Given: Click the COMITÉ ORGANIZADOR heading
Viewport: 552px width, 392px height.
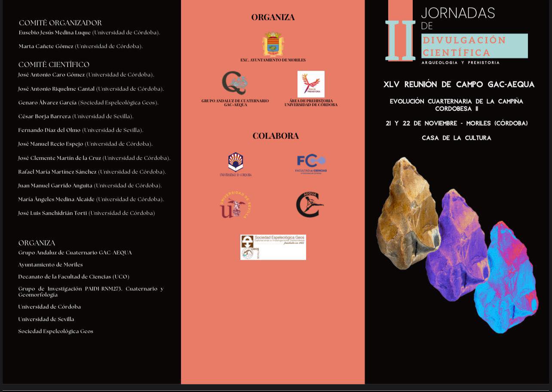Looking at the screenshot, I should click(x=60, y=23).
